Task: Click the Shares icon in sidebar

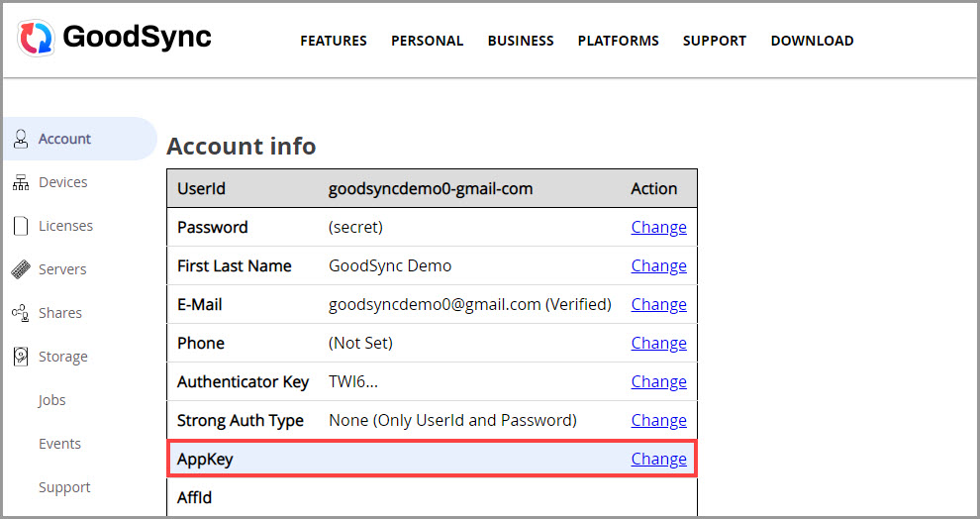Action: [21, 313]
